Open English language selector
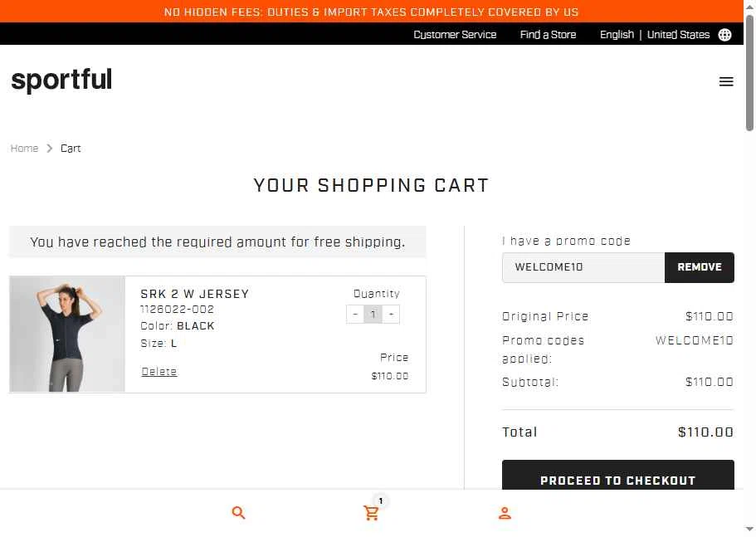This screenshot has height=537, width=756. [617, 35]
